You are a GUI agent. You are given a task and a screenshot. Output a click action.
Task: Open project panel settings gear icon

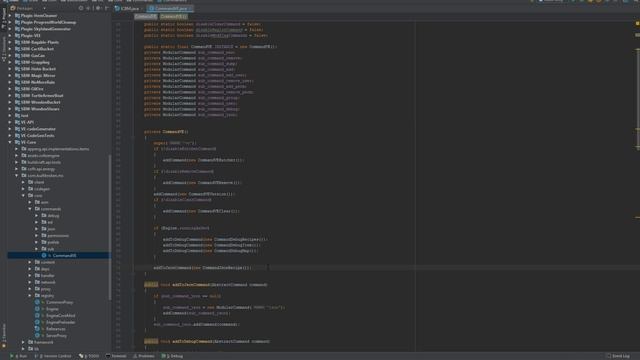(98, 8)
